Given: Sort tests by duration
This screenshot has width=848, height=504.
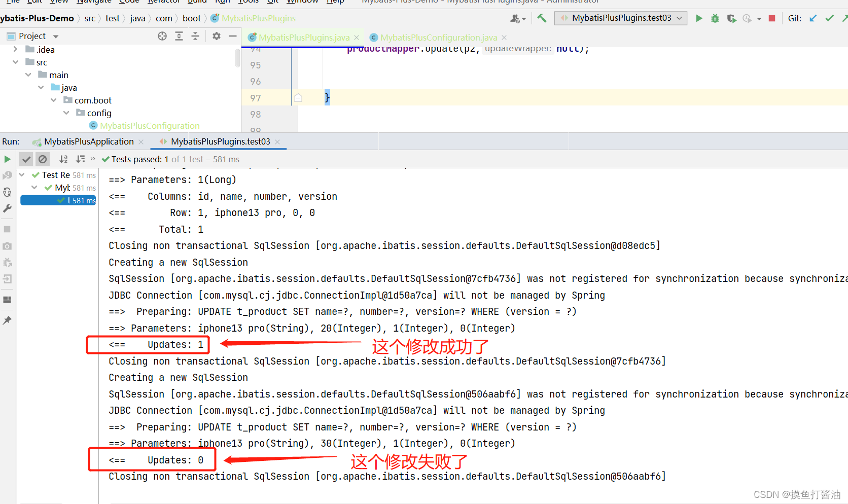Looking at the screenshot, I should pos(80,159).
